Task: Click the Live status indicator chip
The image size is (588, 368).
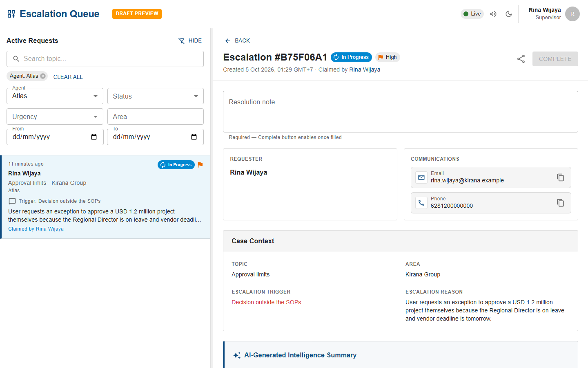Action: tap(472, 14)
